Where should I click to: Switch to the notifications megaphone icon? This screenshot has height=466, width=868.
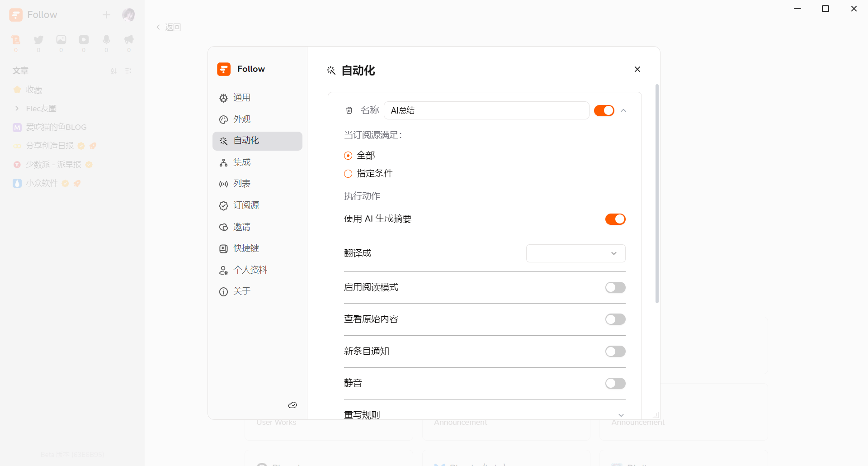click(129, 40)
